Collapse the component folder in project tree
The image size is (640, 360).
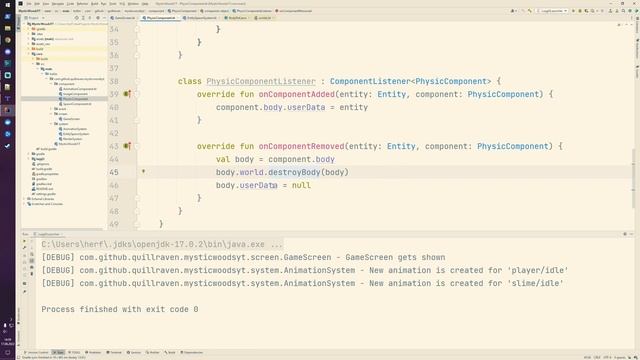[51, 84]
